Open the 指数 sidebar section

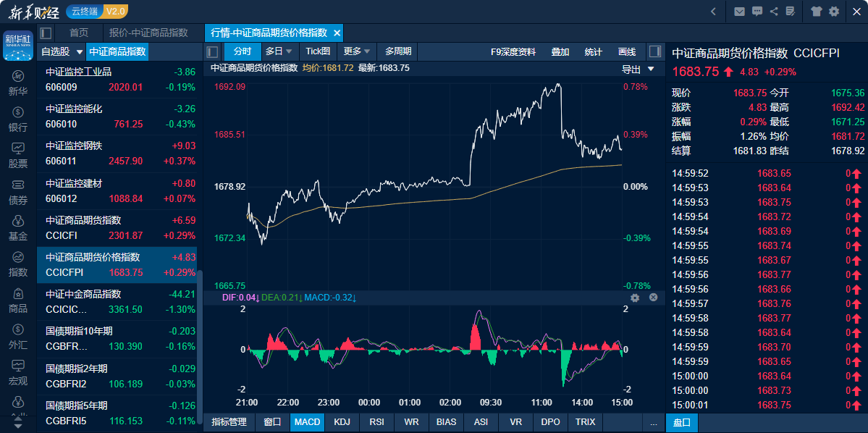17,265
